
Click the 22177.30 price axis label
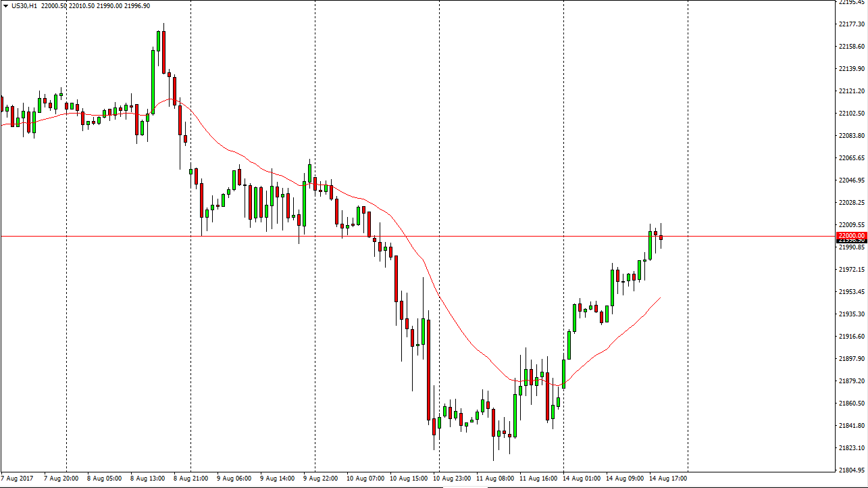(851, 24)
